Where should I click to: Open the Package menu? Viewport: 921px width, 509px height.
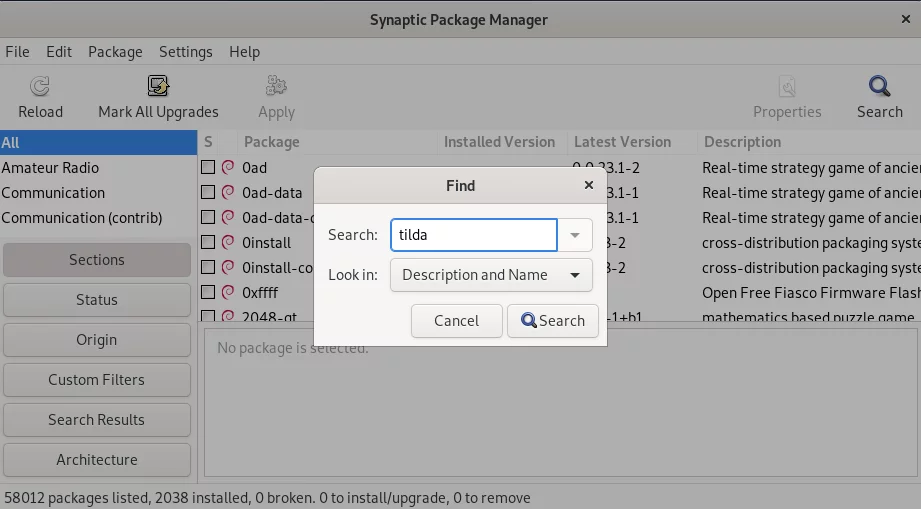coord(115,52)
